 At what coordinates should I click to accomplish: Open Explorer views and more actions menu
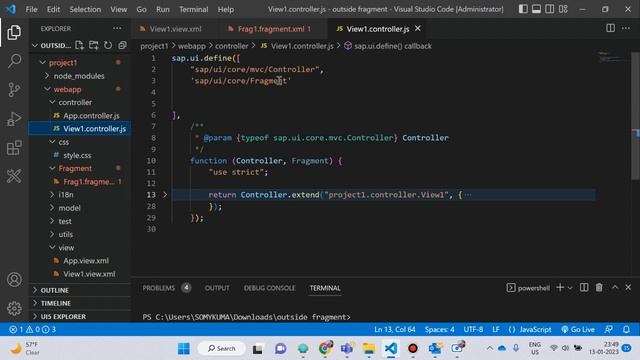click(x=117, y=29)
